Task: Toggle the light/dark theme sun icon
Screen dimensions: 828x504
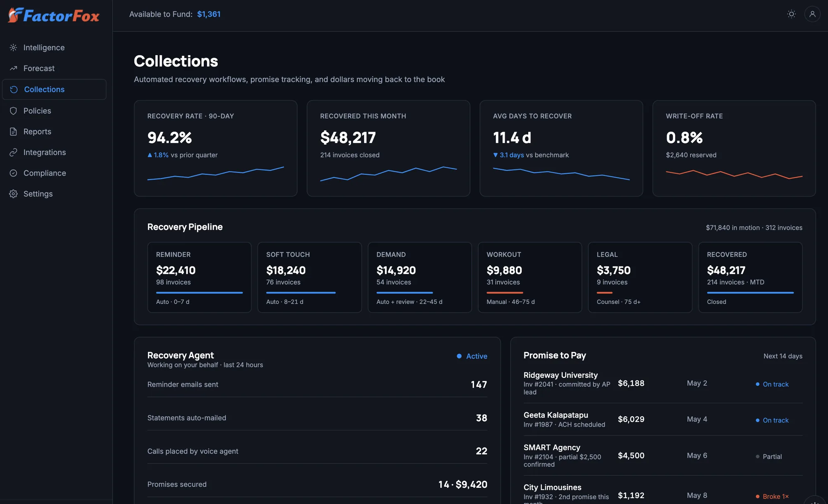Action: 791,14
